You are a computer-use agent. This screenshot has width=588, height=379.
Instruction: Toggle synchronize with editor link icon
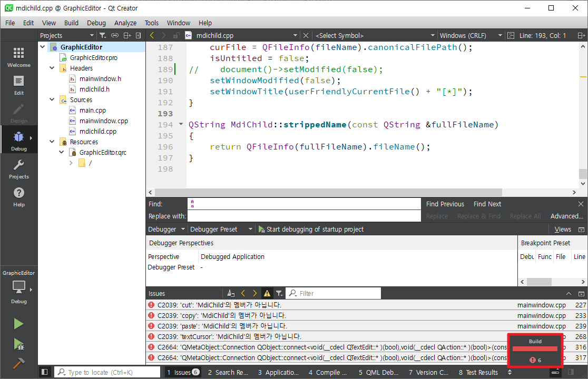coord(115,36)
